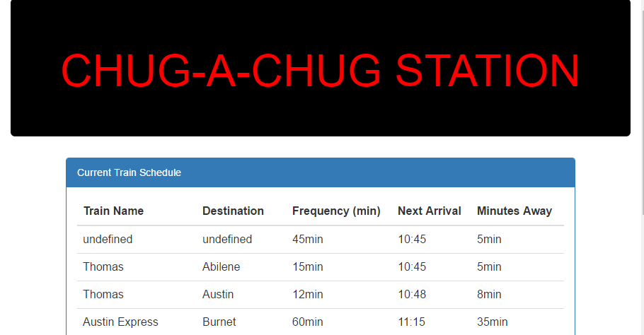Select the 45min frequency cell

click(307, 239)
